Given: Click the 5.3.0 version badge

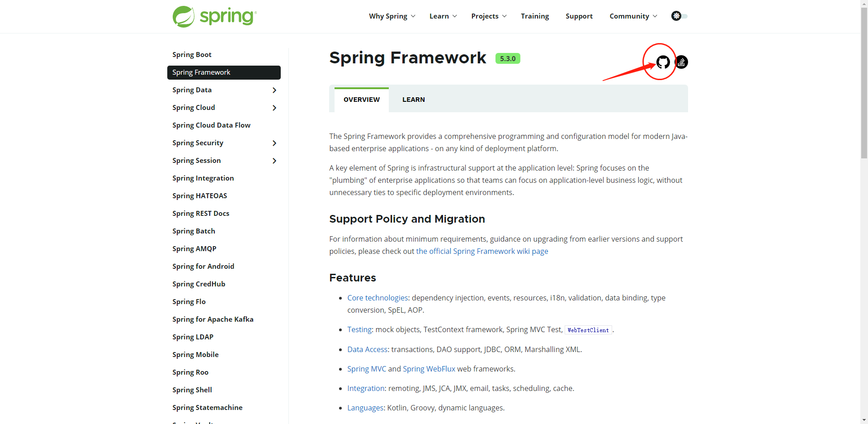Looking at the screenshot, I should [x=508, y=58].
